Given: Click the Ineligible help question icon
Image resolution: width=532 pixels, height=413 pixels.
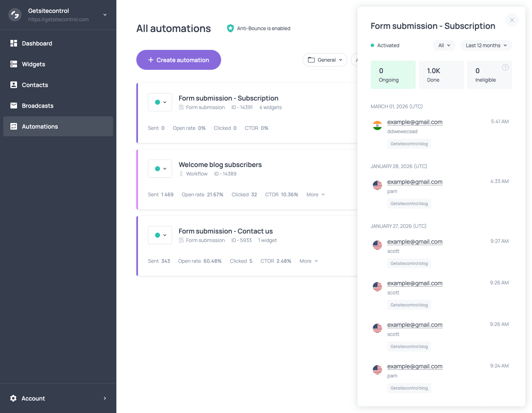Looking at the screenshot, I should tap(505, 67).
